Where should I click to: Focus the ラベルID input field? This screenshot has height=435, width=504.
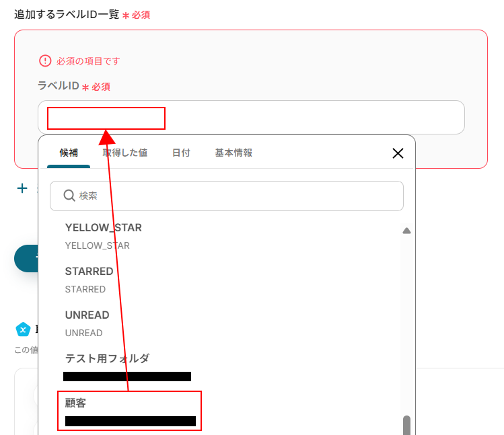click(x=251, y=117)
